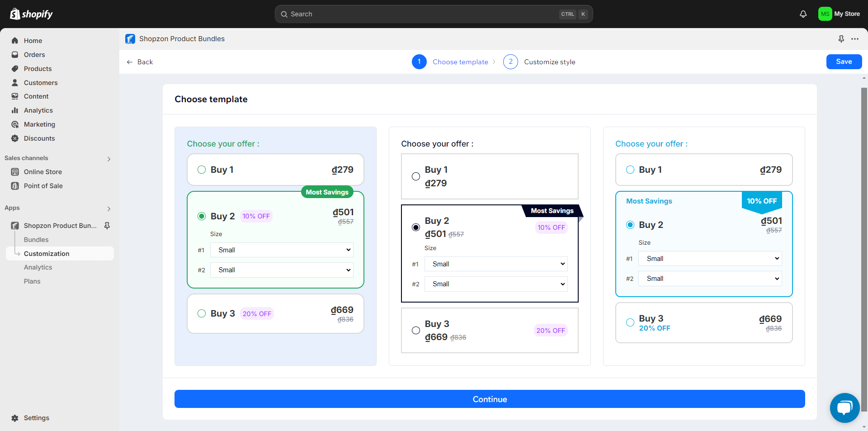Expand the Apps section chevron

[108, 208]
